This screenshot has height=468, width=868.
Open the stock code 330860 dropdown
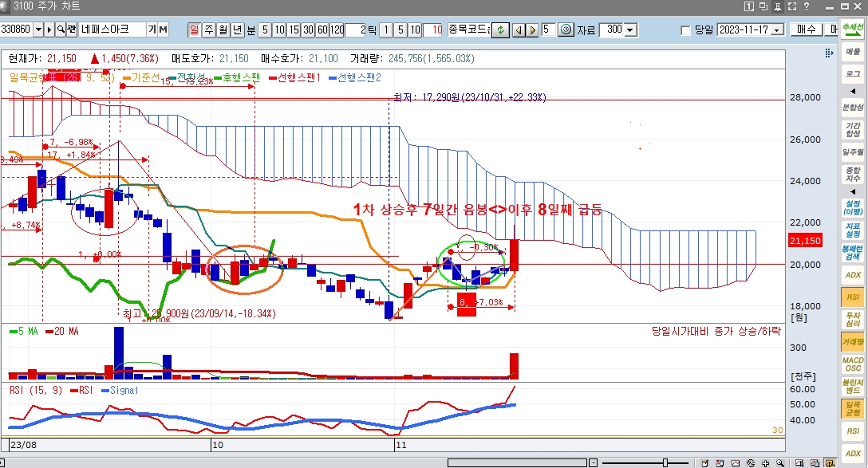coord(38,29)
